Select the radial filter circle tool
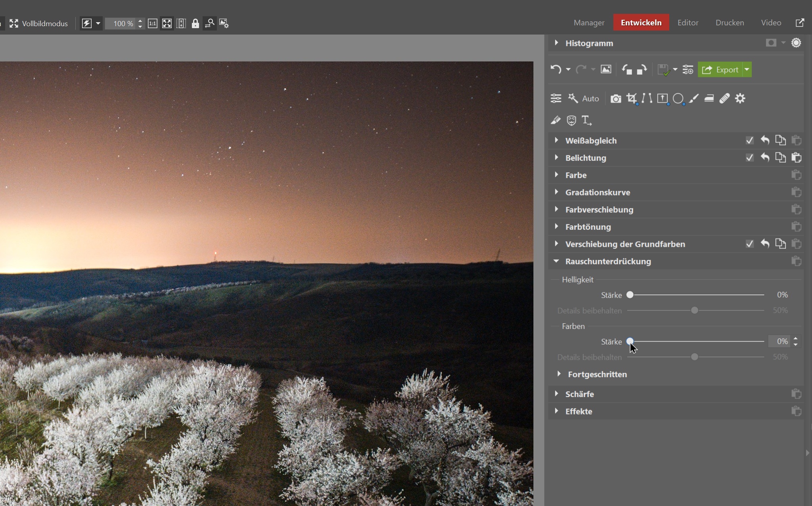 point(678,98)
